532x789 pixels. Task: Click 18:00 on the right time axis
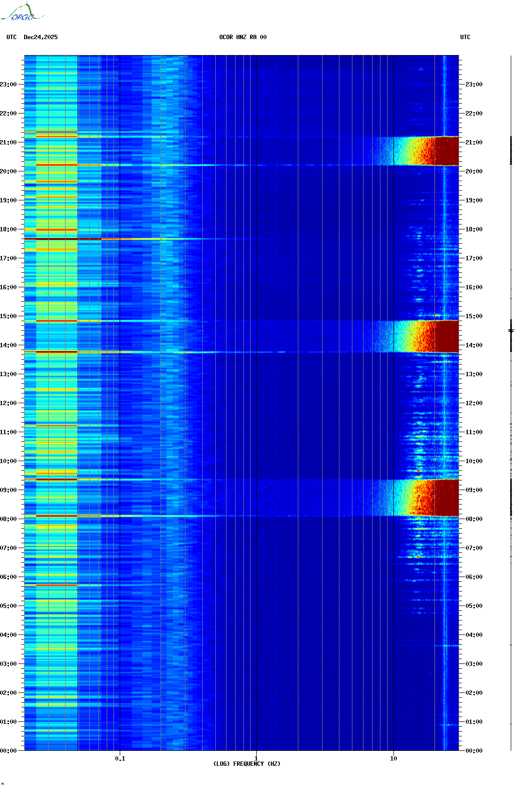(x=474, y=229)
